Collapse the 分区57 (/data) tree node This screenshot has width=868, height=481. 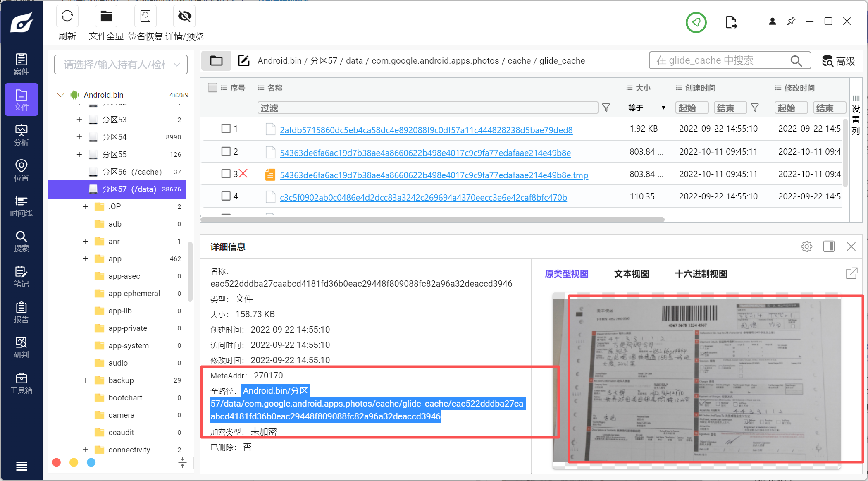tap(79, 189)
